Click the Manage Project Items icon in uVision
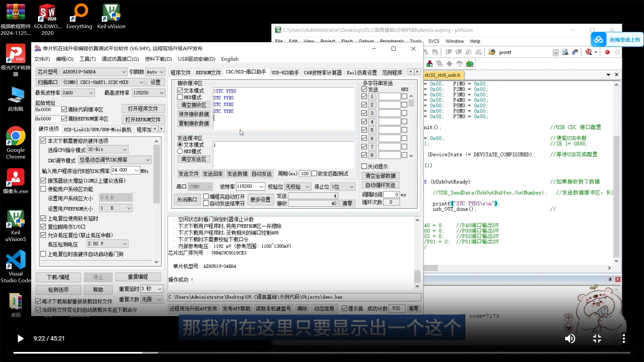Screen dimensions: 644x362 [429, 64]
